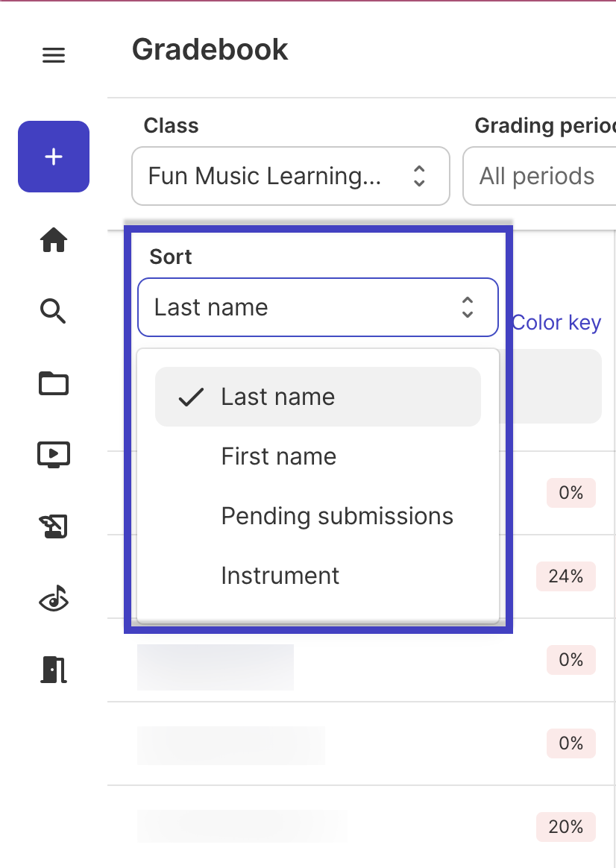Open the video play screen icon
The width and height of the screenshot is (616, 868).
[54, 455]
